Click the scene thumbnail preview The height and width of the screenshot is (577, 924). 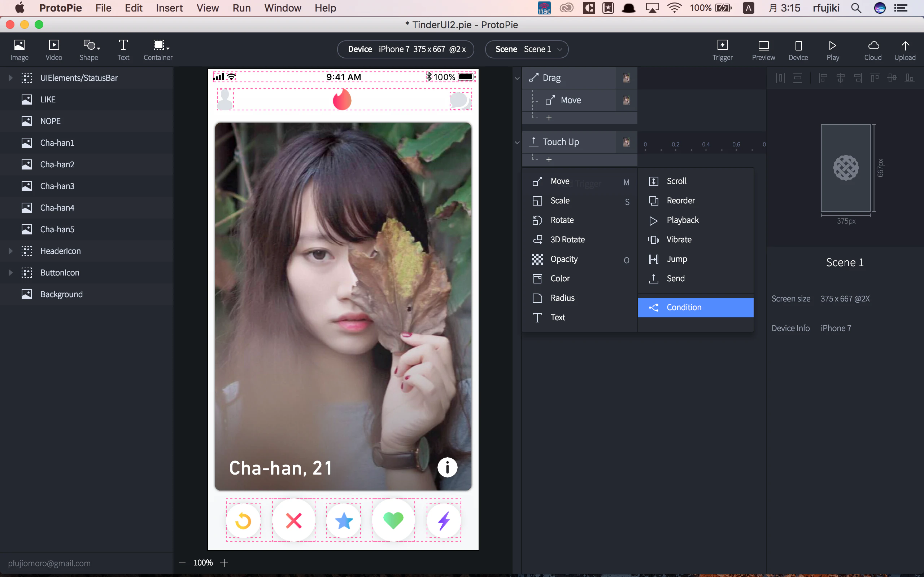pos(846,168)
